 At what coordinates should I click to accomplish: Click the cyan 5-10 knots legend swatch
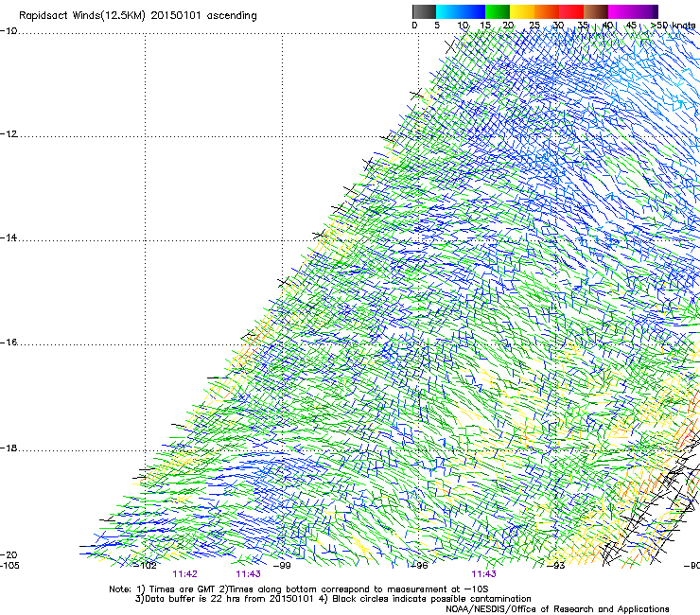click(448, 11)
